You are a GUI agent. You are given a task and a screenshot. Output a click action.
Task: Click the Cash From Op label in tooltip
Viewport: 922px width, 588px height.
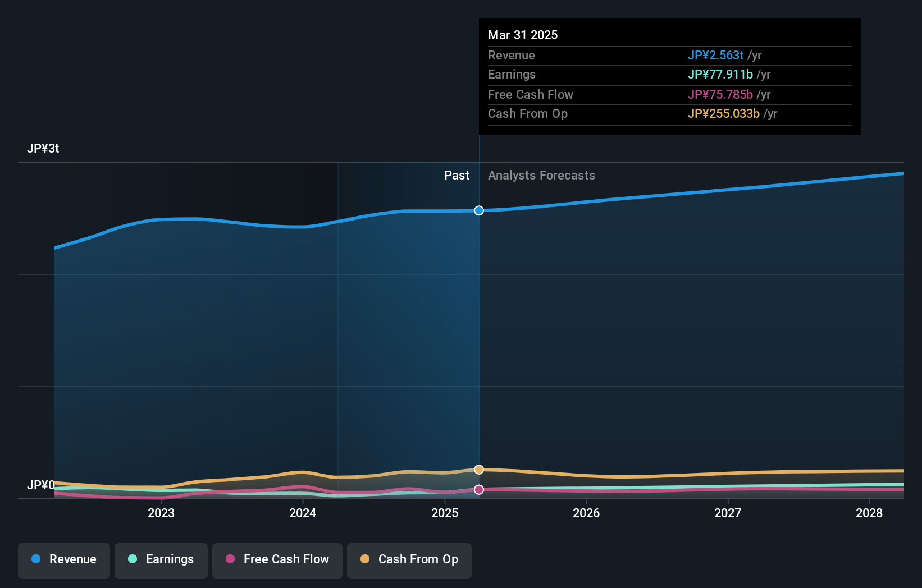coord(528,114)
